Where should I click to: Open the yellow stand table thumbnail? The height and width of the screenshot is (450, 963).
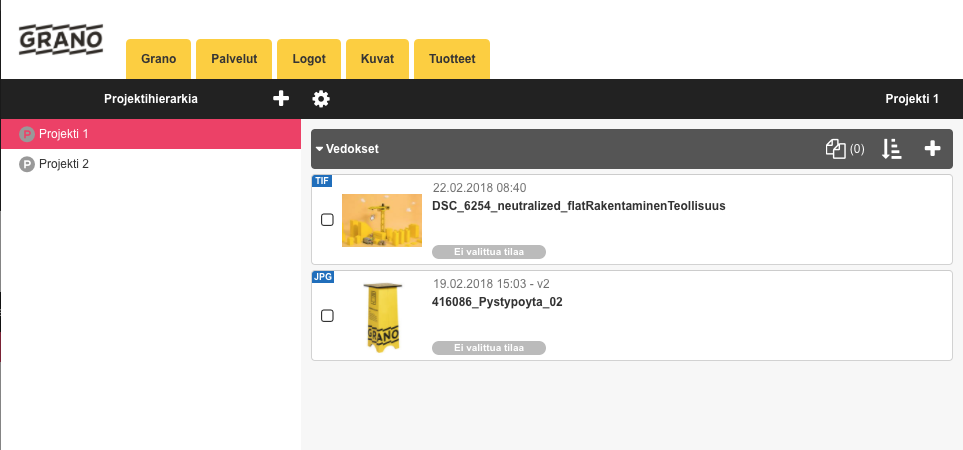pos(383,317)
